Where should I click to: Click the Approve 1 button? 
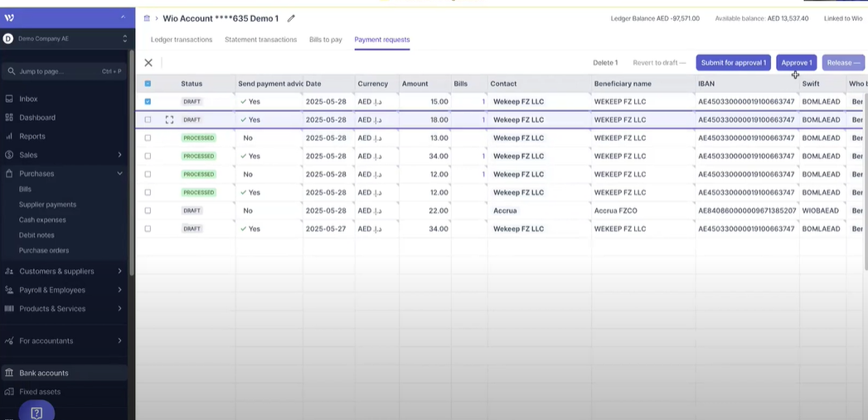click(796, 63)
